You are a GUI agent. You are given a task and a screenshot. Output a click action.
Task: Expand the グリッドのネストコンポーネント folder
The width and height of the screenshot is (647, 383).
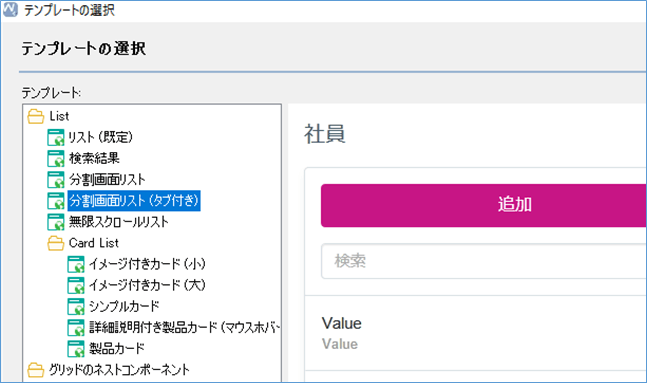click(x=35, y=370)
